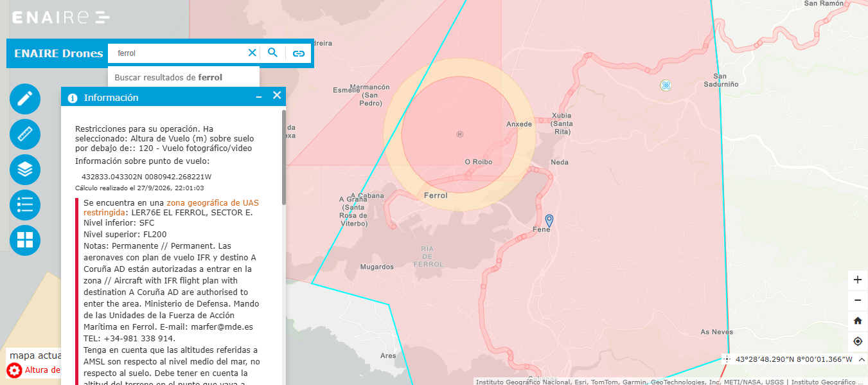The width and height of the screenshot is (868, 385).
Task: Click the Ferrol city label
Action: click(x=436, y=195)
